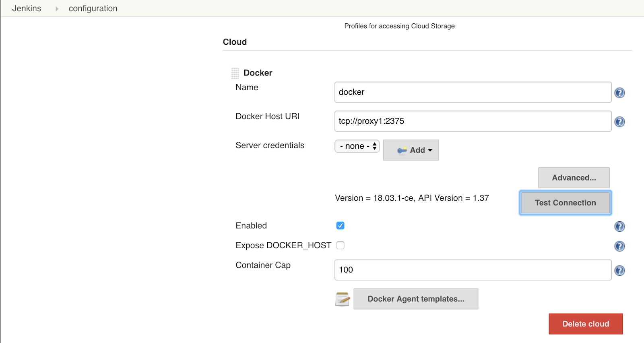The height and width of the screenshot is (343, 644).
Task: Go to Jenkins breadcrumb home
Action: pos(27,8)
